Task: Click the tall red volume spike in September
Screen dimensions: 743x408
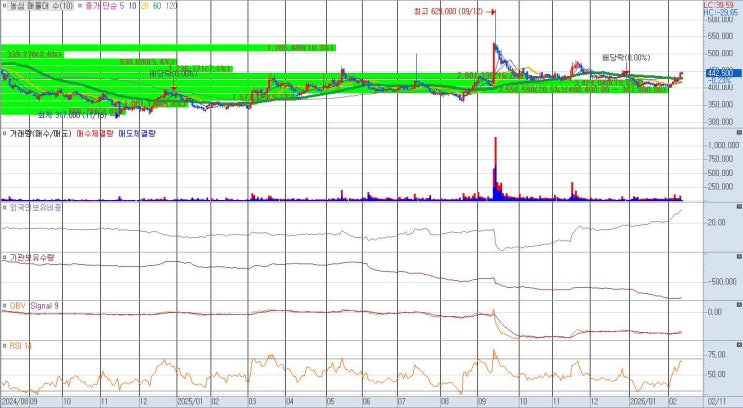Action: point(496,168)
